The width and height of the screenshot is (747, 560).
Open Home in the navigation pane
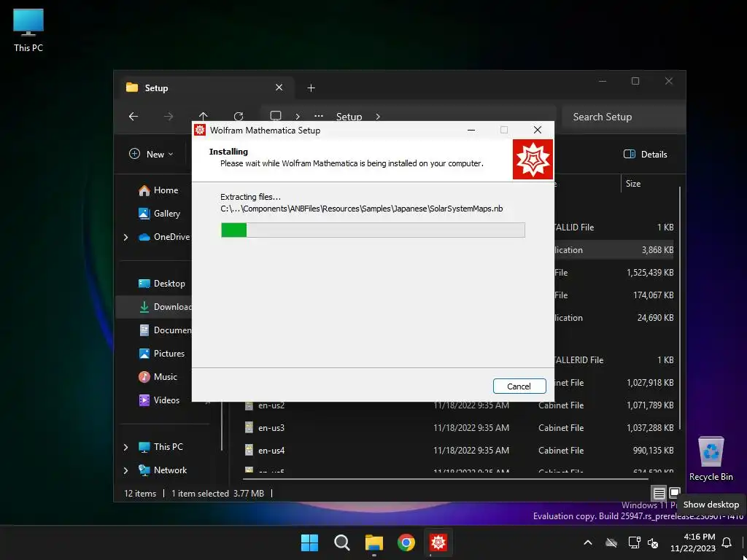(x=158, y=190)
